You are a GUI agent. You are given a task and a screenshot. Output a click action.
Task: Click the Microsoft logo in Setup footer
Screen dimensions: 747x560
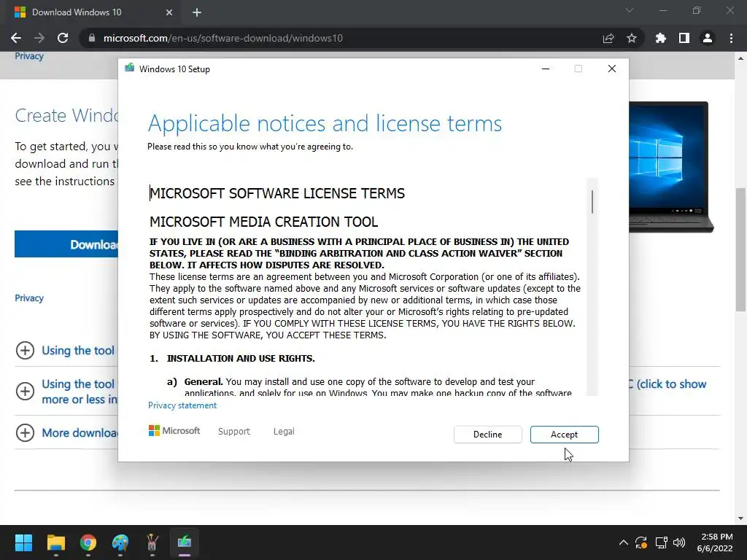tap(174, 430)
